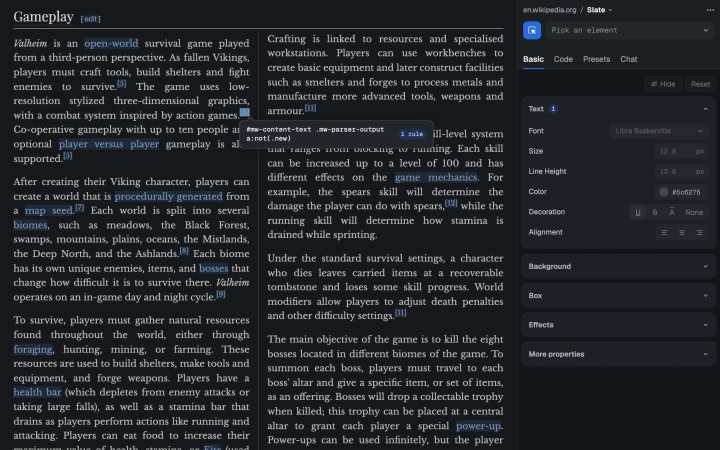Click the Hide button

[663, 84]
